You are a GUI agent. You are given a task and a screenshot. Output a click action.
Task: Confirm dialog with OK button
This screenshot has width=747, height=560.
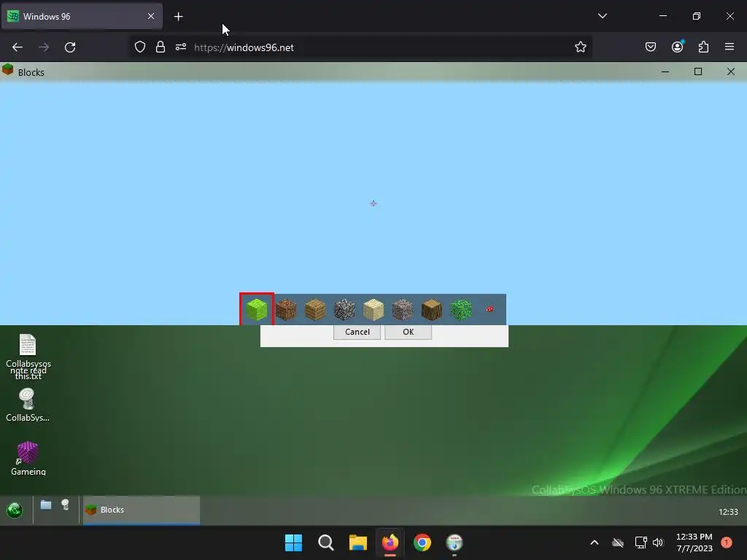[409, 332]
